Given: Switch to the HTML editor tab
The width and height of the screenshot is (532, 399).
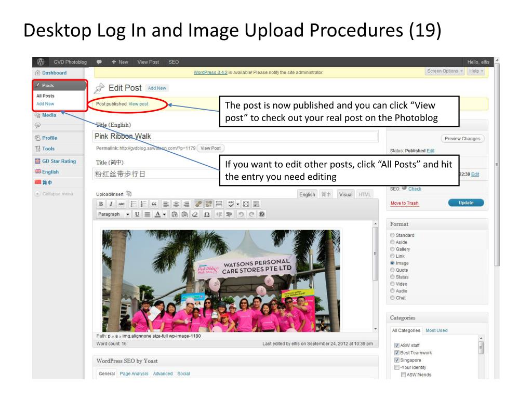Looking at the screenshot, I should coord(364,194).
